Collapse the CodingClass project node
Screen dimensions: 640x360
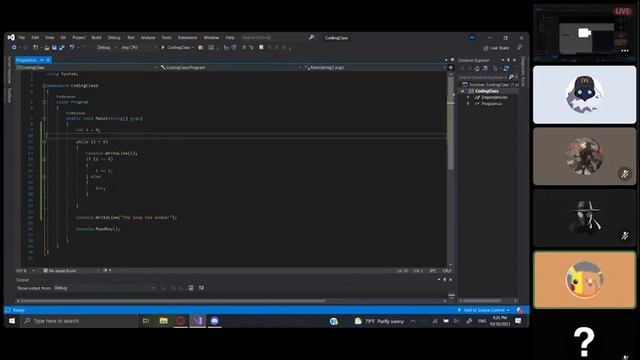(x=462, y=91)
